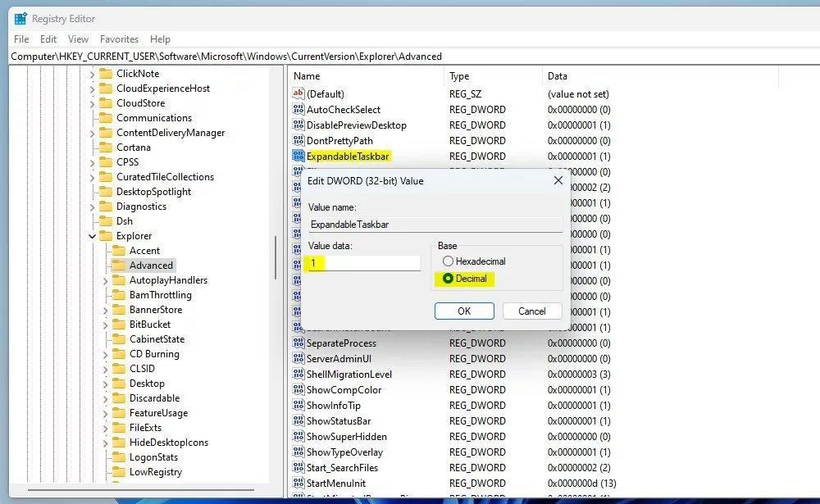Select the FileExts key in tree
The width and height of the screenshot is (820, 504).
point(145,427)
